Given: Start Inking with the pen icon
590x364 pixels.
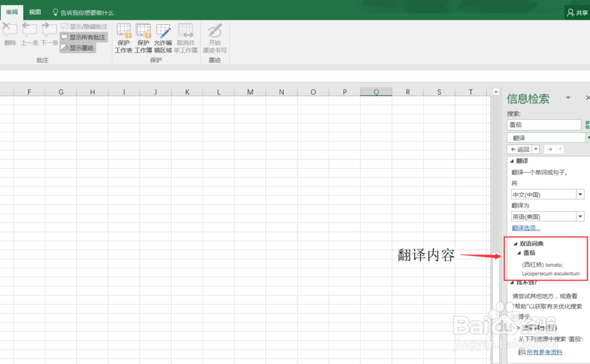Looking at the screenshot, I should tap(215, 38).
